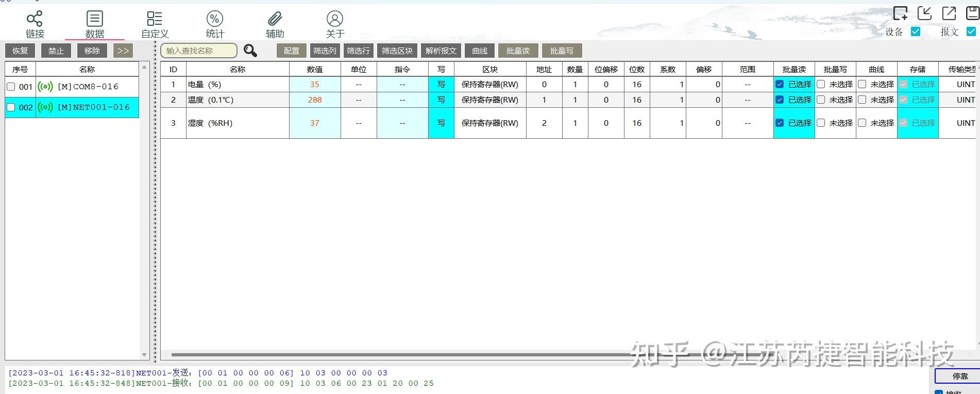Click device list scroll up arrow
Image resolution: width=980 pixels, height=394 pixels.
144,67
